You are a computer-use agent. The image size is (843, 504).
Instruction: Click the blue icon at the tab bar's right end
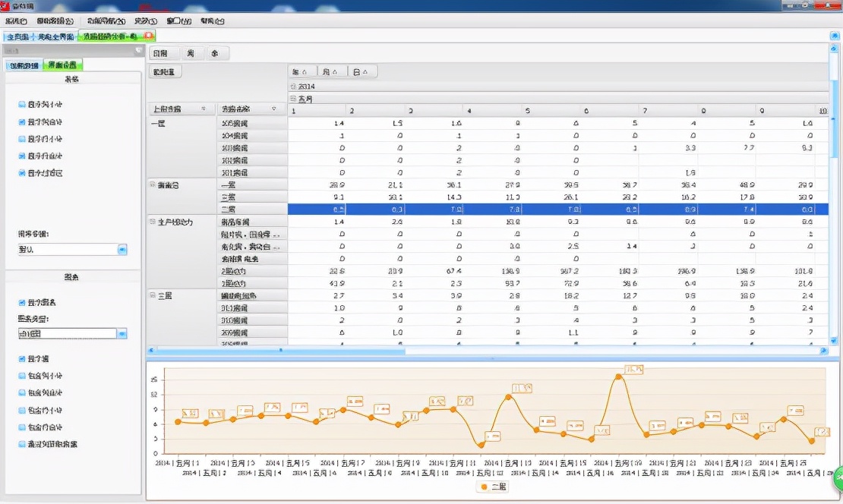(x=835, y=36)
